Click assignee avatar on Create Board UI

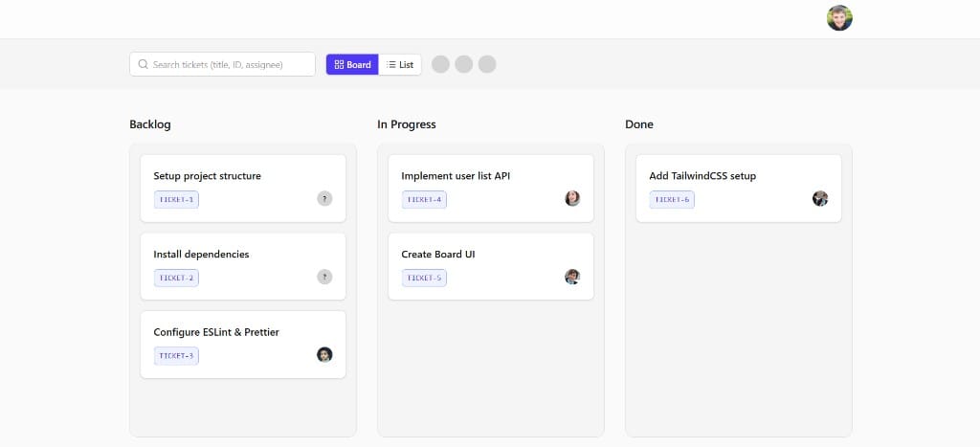tap(572, 277)
